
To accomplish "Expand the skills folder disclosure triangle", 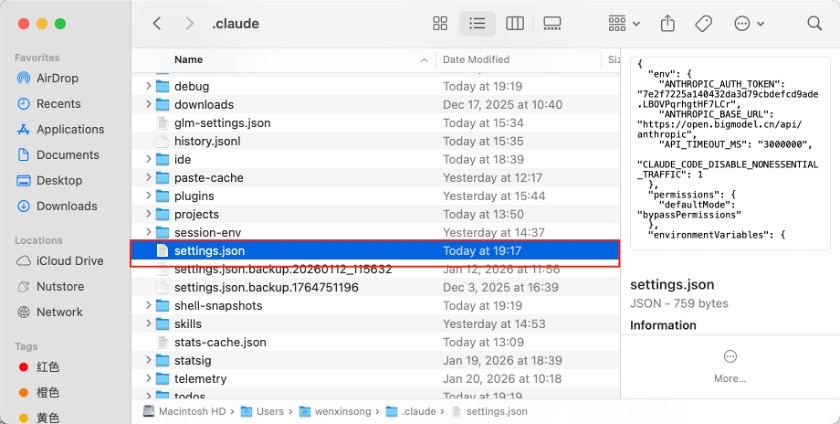I will click(149, 324).
